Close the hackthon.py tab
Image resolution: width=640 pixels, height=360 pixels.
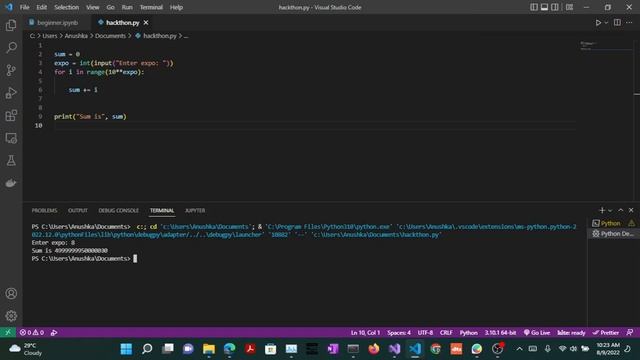click(146, 23)
